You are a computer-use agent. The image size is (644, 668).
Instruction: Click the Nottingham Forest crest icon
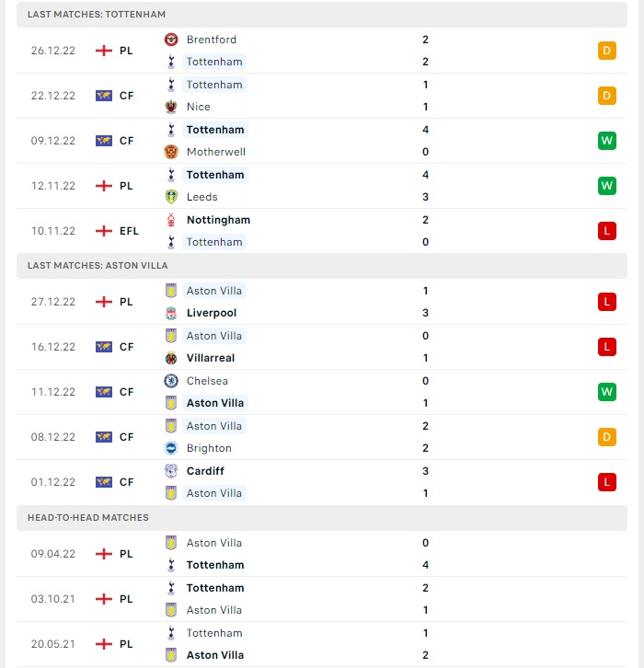pos(171,220)
